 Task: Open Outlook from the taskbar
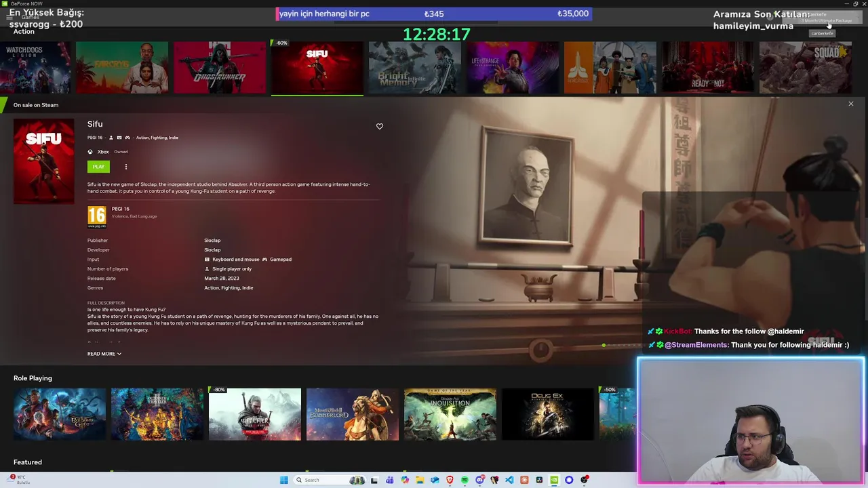pyautogui.click(x=435, y=480)
